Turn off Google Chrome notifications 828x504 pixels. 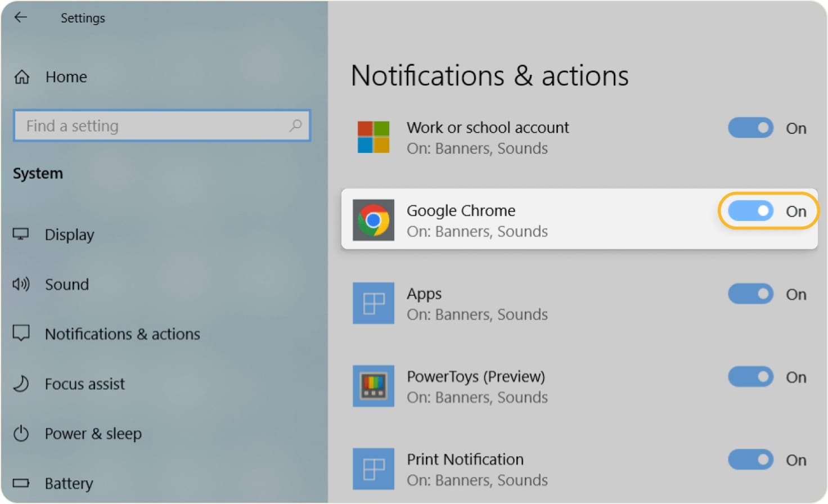(x=750, y=211)
